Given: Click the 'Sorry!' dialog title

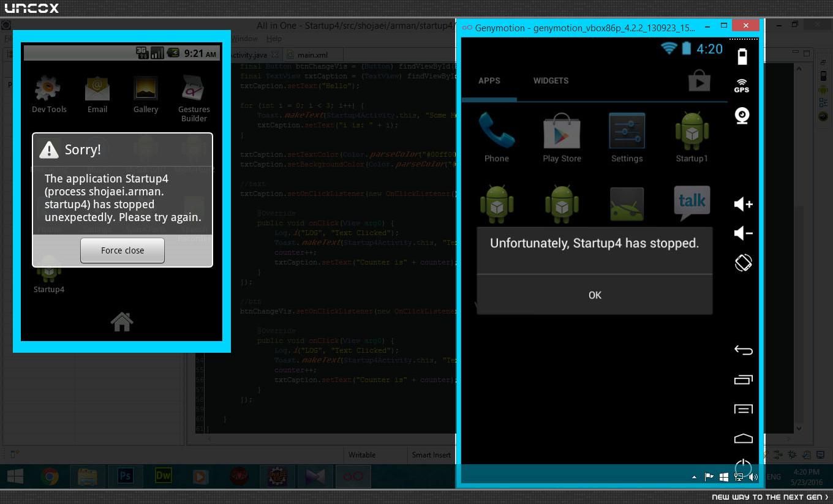Looking at the screenshot, I should coord(83,149).
